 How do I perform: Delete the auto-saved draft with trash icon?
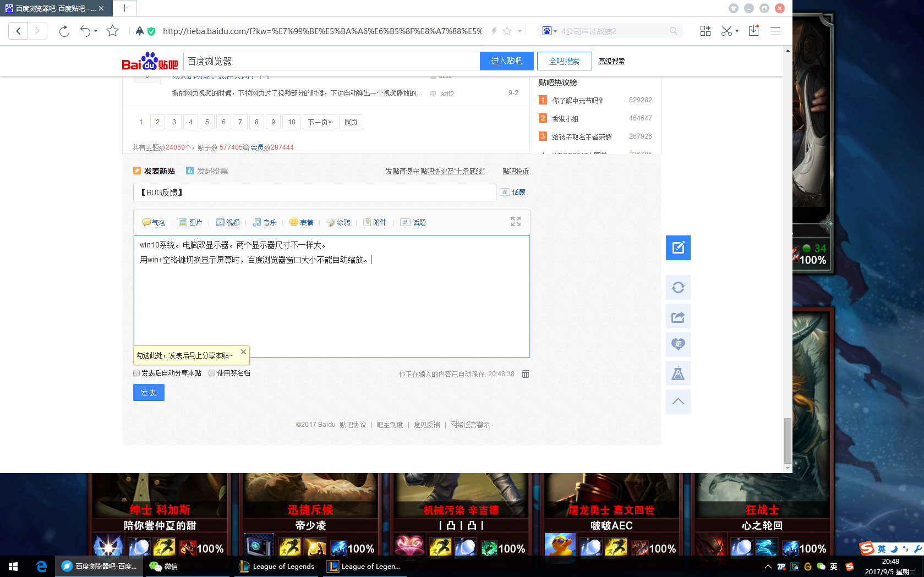pyautogui.click(x=526, y=374)
